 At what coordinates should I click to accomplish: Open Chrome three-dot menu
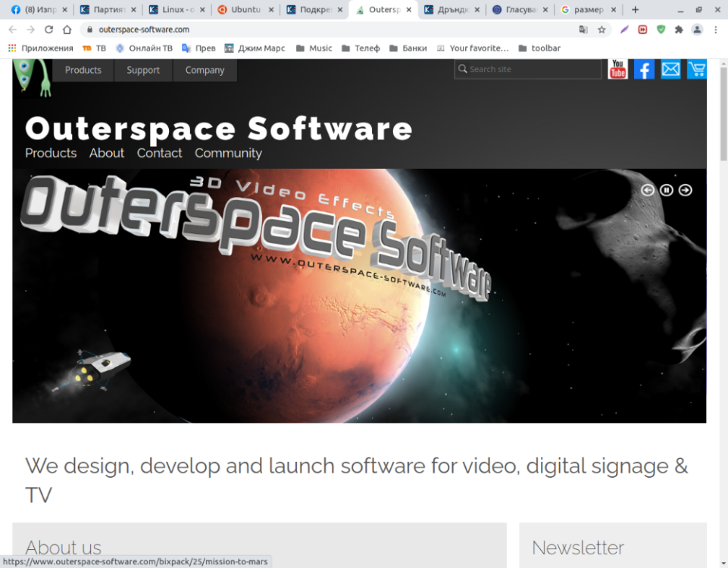(x=715, y=30)
